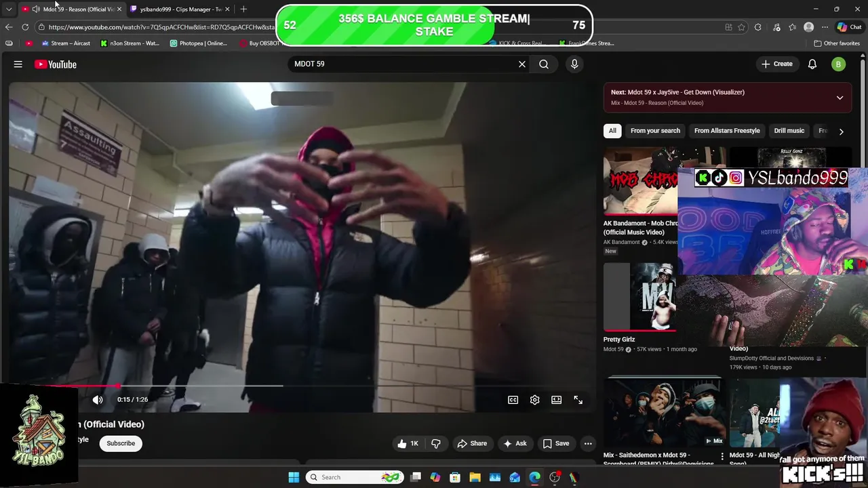The image size is (868, 488).
Task: Like the video with 1K likes
Action: tap(408, 443)
